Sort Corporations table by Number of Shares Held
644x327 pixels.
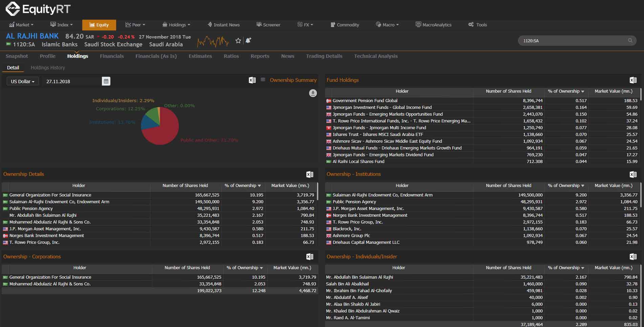click(187, 268)
